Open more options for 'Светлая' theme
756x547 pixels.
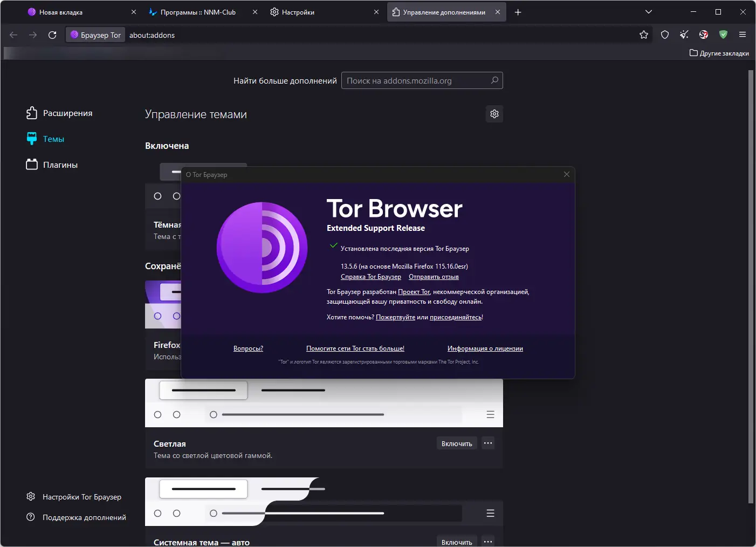tap(488, 443)
